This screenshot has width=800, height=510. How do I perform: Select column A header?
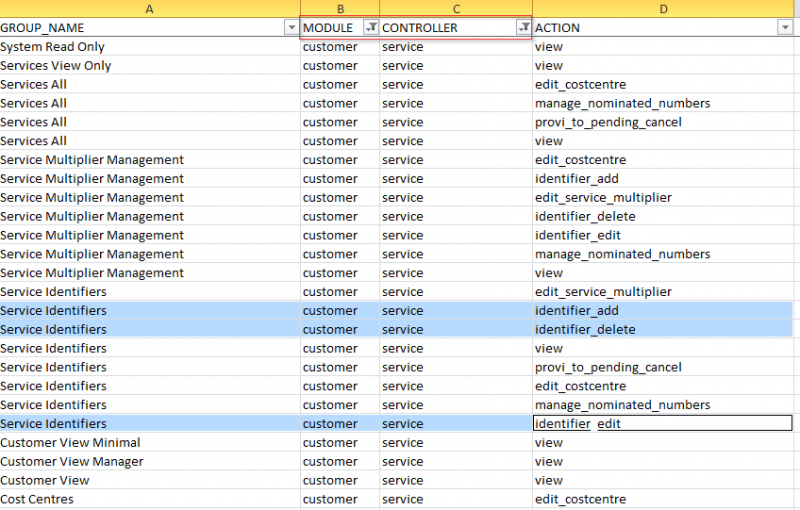click(x=149, y=9)
